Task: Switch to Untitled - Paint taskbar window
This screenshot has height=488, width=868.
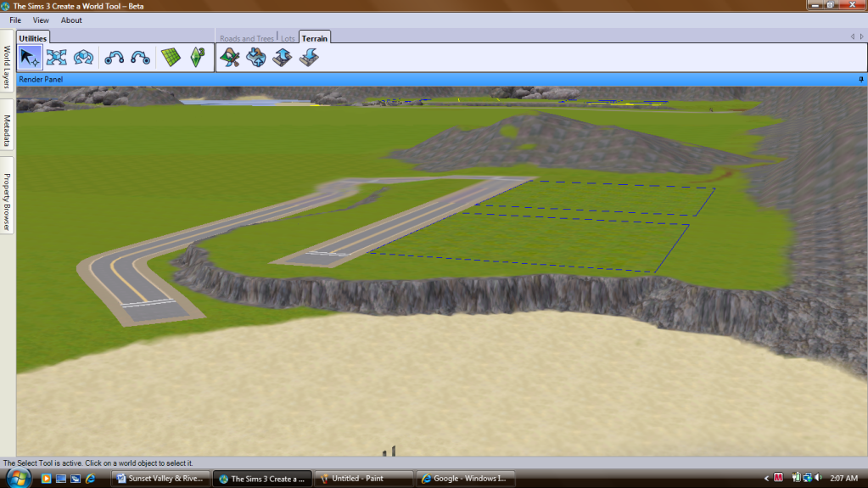Action: 364,479
